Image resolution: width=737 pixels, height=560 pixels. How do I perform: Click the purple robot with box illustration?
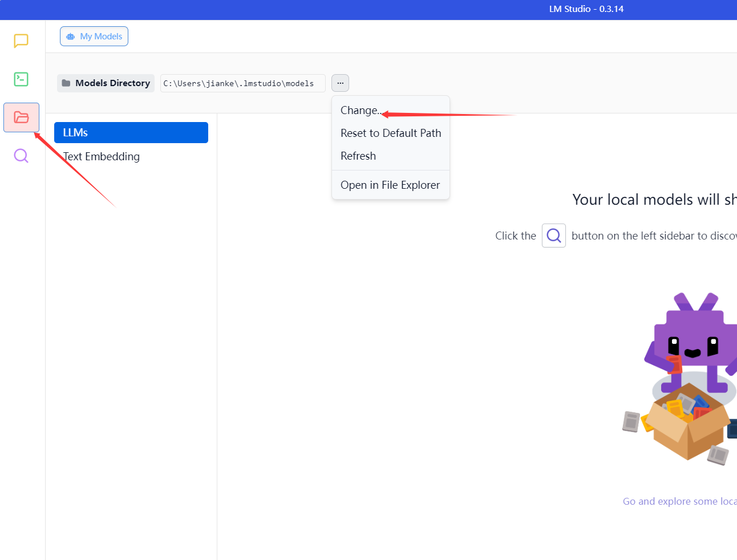pos(679,379)
